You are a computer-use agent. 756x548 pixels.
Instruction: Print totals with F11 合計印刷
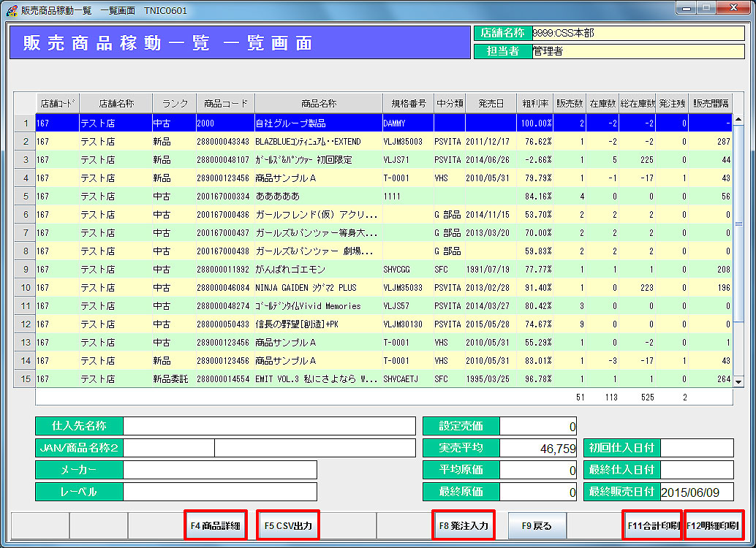652,525
